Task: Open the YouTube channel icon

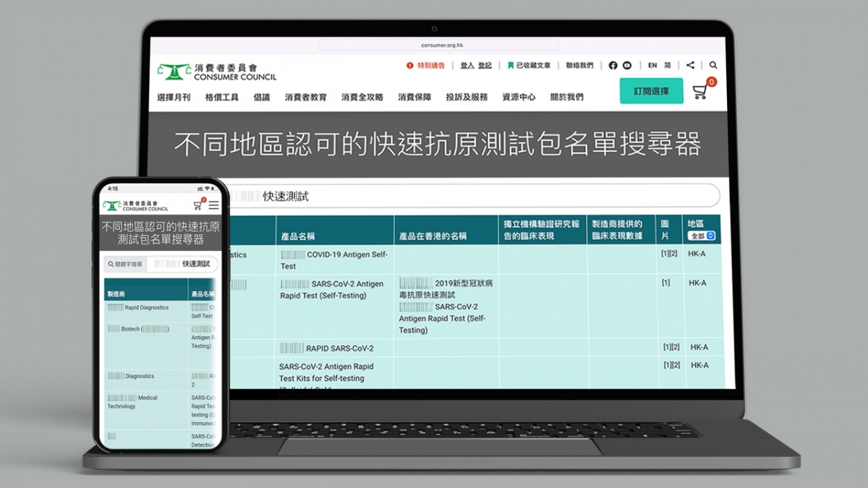Action: tap(627, 65)
